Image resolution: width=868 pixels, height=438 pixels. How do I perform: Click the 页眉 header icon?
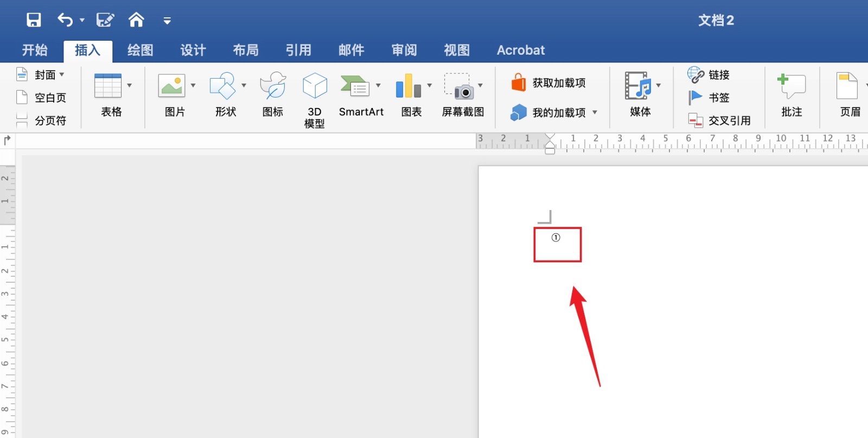tap(847, 86)
